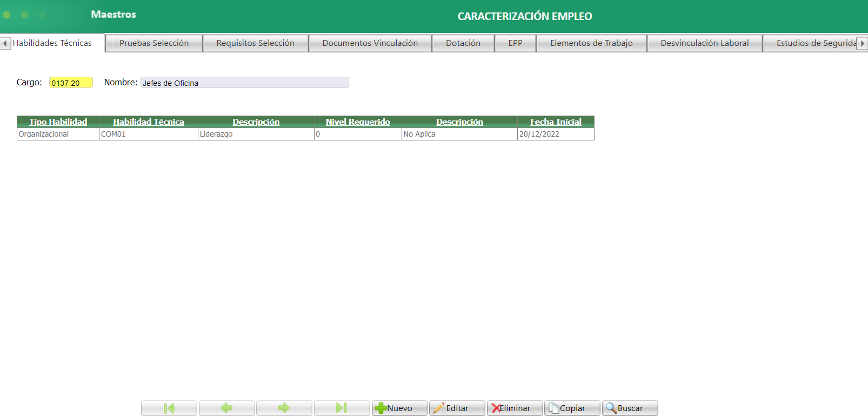Sort by second Descripción header after Nivel

point(460,122)
